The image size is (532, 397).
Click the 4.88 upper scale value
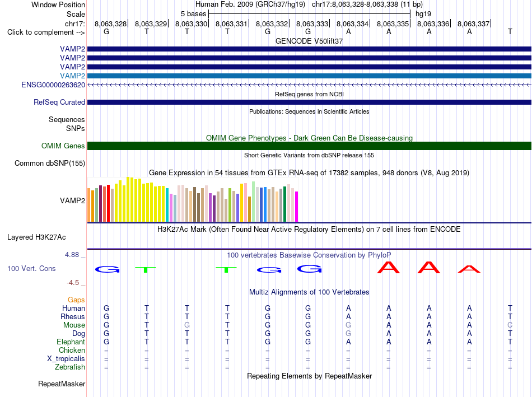[72, 254]
